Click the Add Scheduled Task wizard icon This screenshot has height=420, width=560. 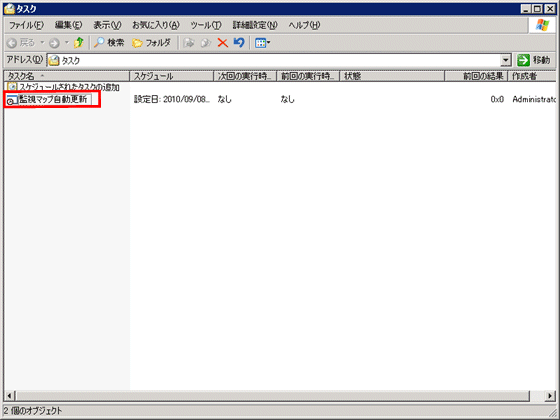[12, 87]
